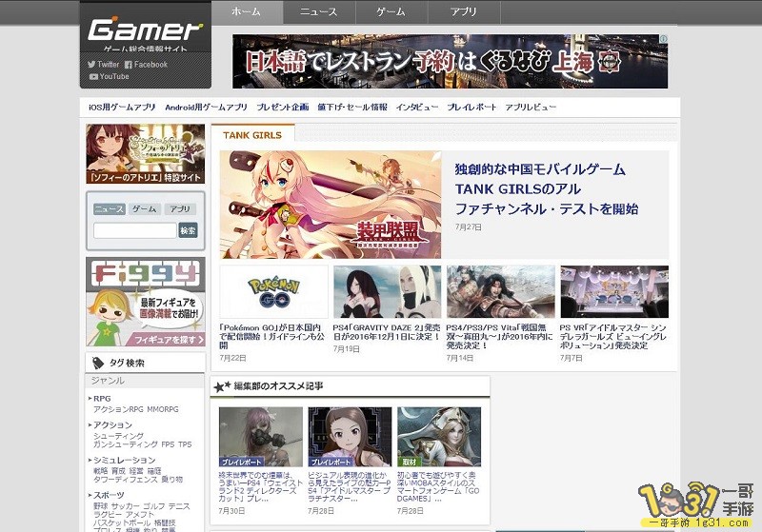Select the ゲーム navigation tab
The width and height of the screenshot is (762, 532).
[x=391, y=11]
